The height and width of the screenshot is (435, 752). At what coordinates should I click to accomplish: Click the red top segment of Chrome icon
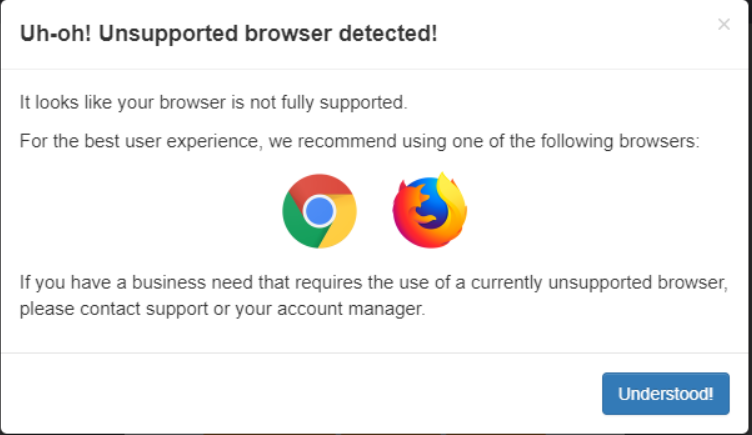pos(320,185)
